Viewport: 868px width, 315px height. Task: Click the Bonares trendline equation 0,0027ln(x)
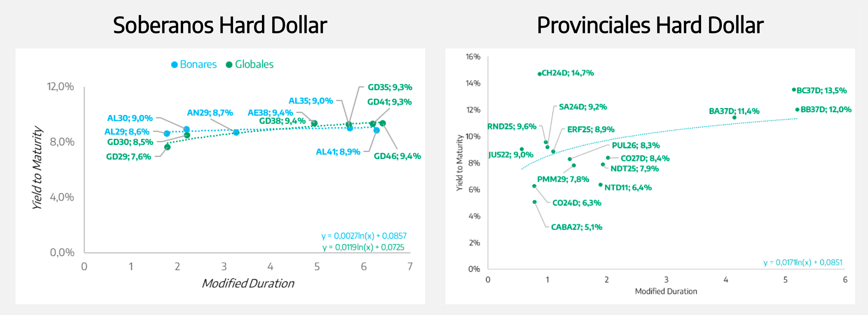point(364,236)
